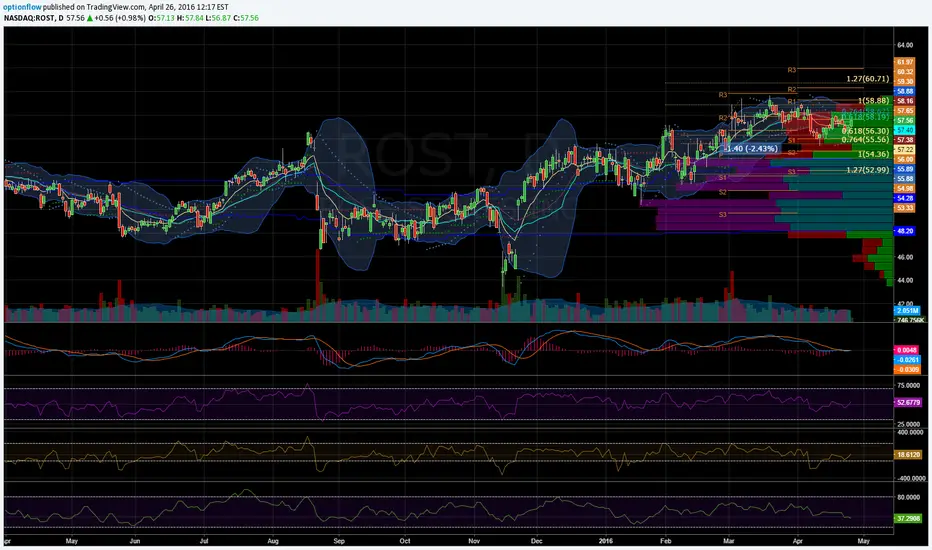Image resolution: width=932 pixels, height=550 pixels.
Task: Click the 58.88 blue price tag
Action: pos(905,92)
